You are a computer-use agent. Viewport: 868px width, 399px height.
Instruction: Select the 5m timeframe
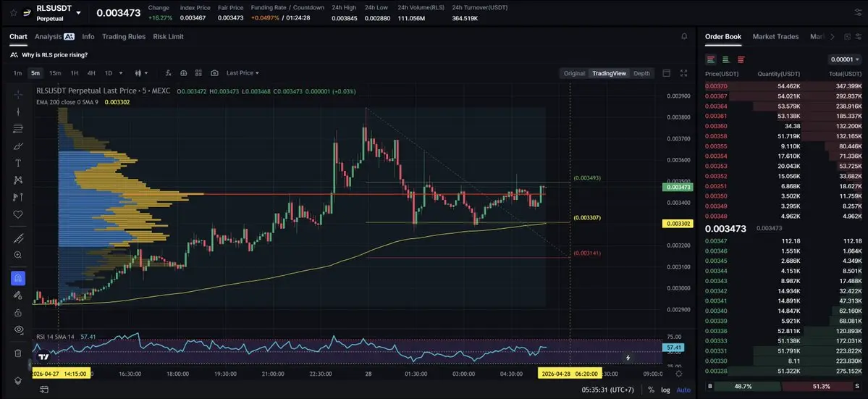click(35, 73)
